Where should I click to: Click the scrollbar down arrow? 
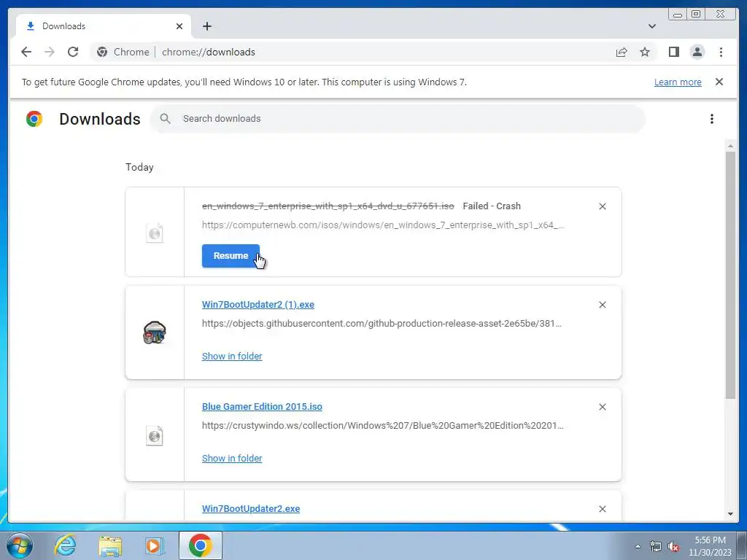pos(730,514)
